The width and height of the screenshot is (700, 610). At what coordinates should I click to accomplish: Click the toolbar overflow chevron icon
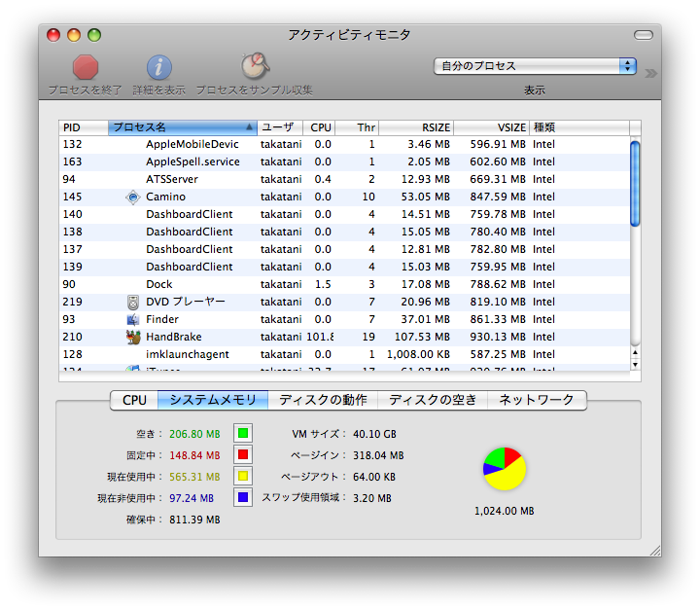pos(650,73)
